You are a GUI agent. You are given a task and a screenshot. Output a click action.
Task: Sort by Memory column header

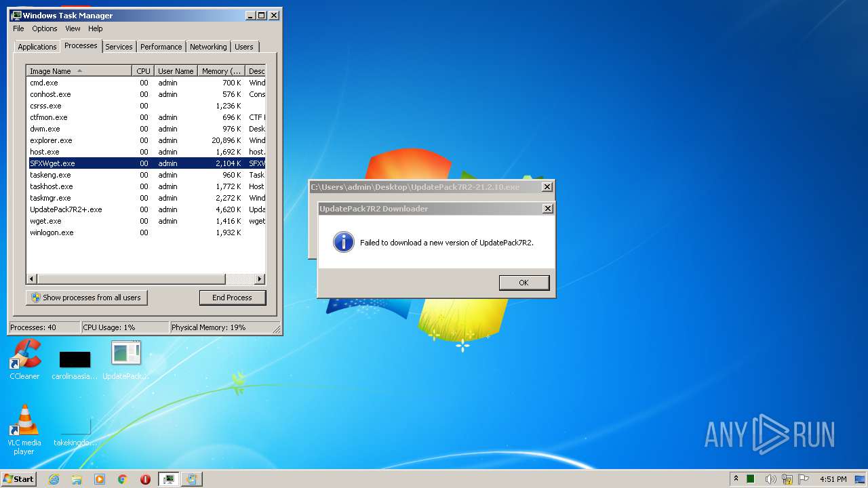tap(222, 71)
